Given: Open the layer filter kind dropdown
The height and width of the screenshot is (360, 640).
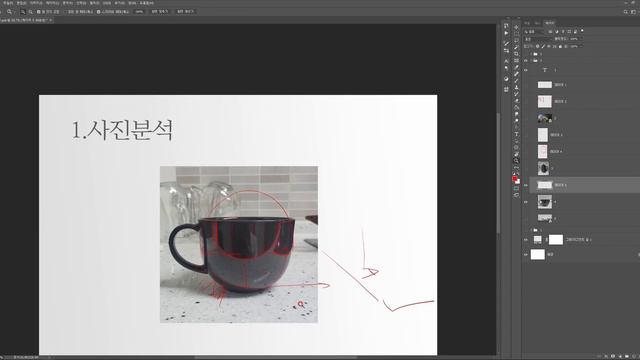Looking at the screenshot, I should 535,31.
